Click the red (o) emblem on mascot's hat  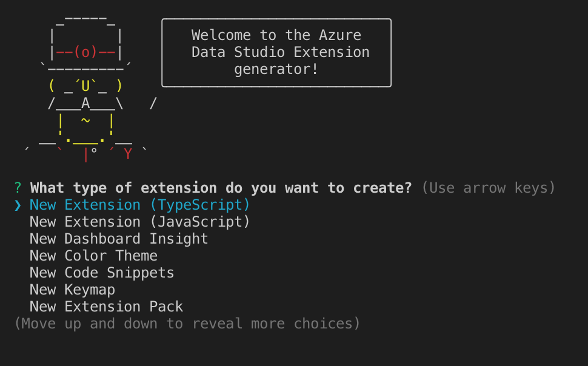pos(85,52)
